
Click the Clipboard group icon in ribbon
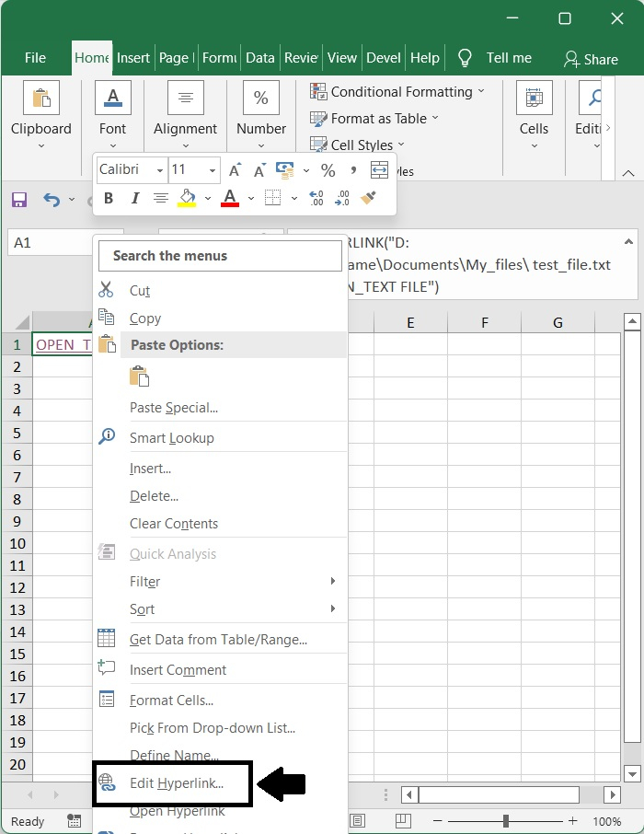pyautogui.click(x=41, y=98)
